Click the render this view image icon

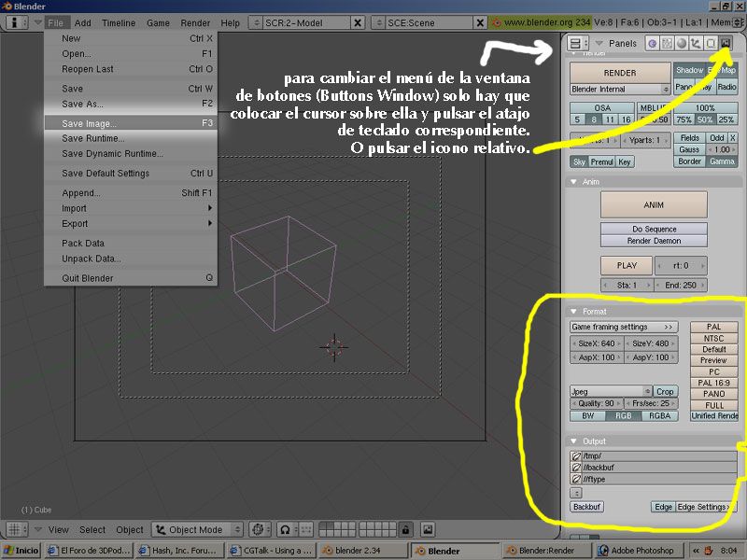pyautogui.click(x=428, y=529)
